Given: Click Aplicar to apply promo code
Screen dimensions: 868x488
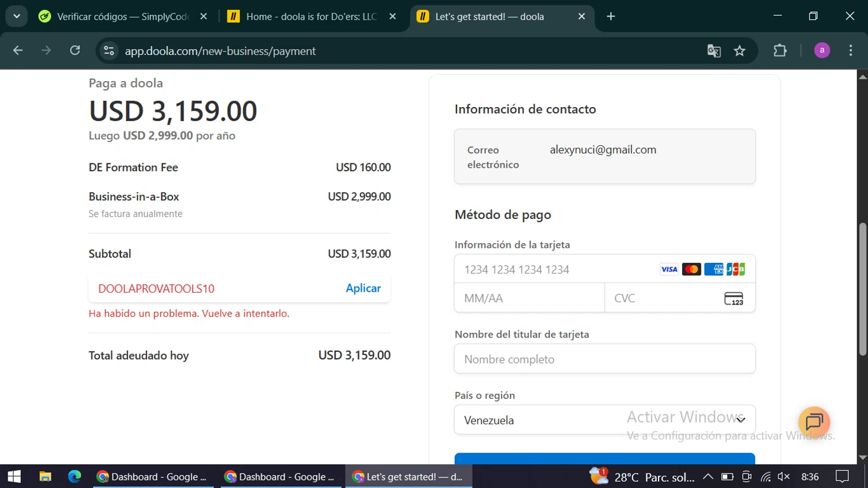Looking at the screenshot, I should [363, 288].
